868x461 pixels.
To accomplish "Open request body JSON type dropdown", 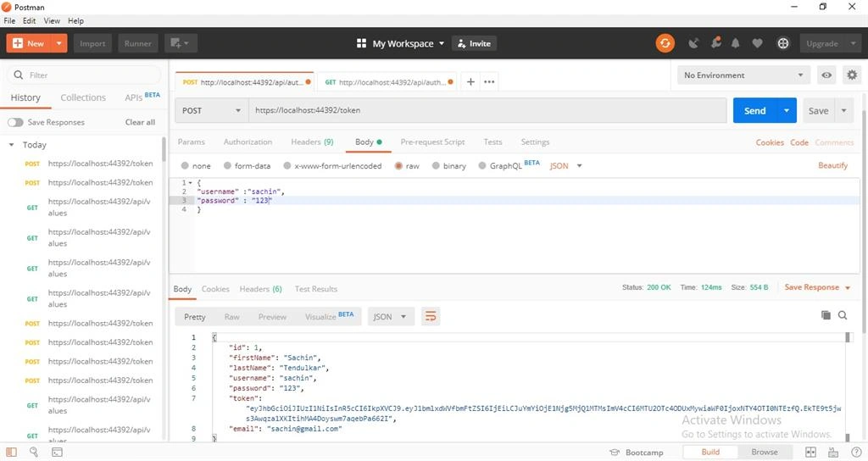I will pos(565,165).
